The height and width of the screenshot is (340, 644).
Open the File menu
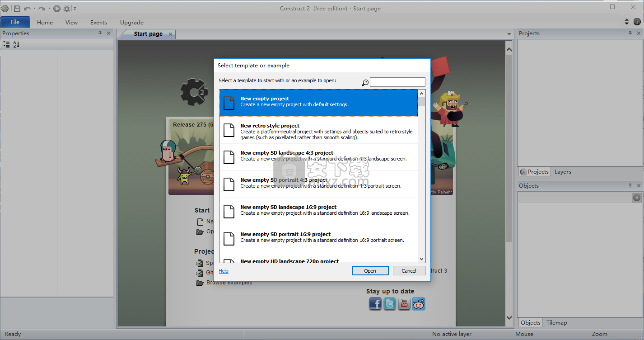[x=15, y=22]
